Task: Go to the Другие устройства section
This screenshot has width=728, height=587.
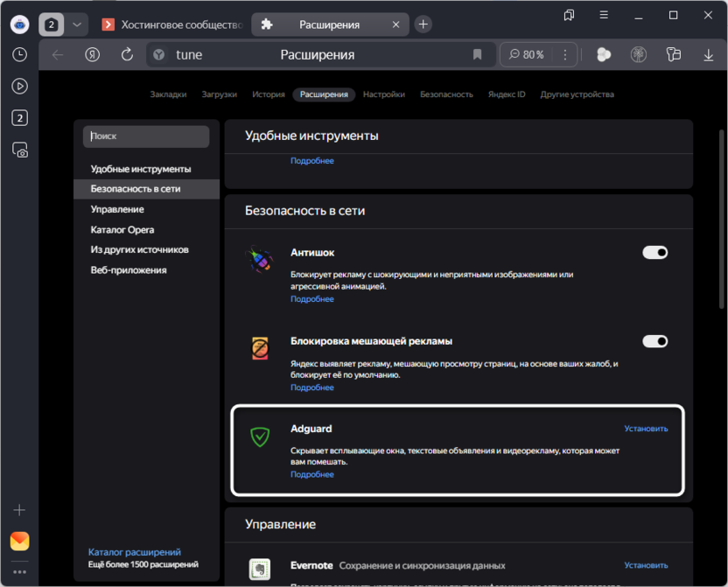Action: coord(577,94)
